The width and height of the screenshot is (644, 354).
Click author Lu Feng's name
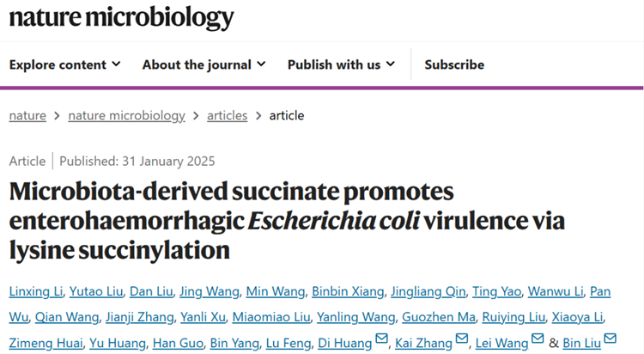coord(289,343)
